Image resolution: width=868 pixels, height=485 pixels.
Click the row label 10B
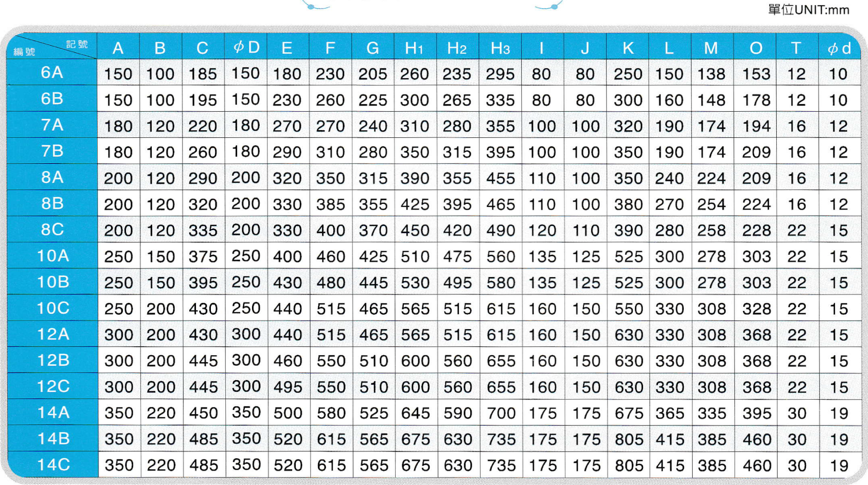click(53, 282)
